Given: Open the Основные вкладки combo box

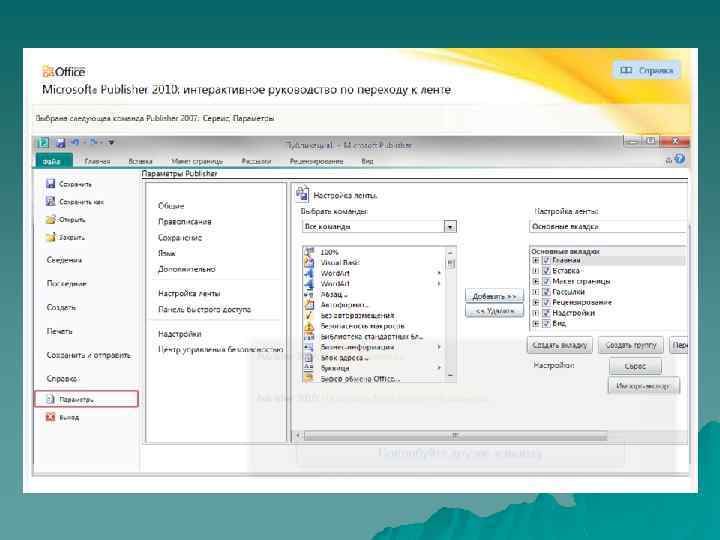Looking at the screenshot, I should click(607, 226).
